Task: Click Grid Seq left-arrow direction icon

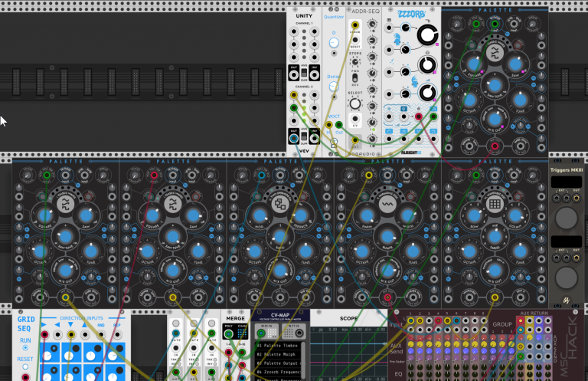Action: pos(57,325)
